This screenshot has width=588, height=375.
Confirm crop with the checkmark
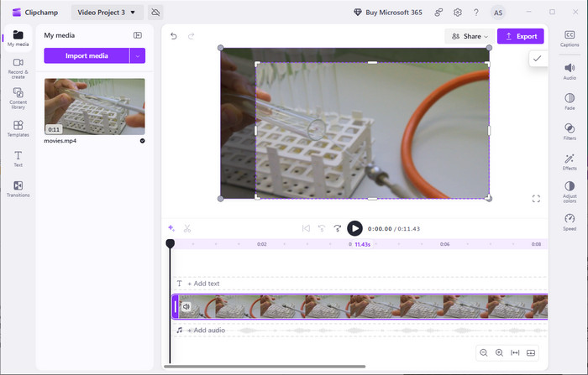tap(537, 59)
